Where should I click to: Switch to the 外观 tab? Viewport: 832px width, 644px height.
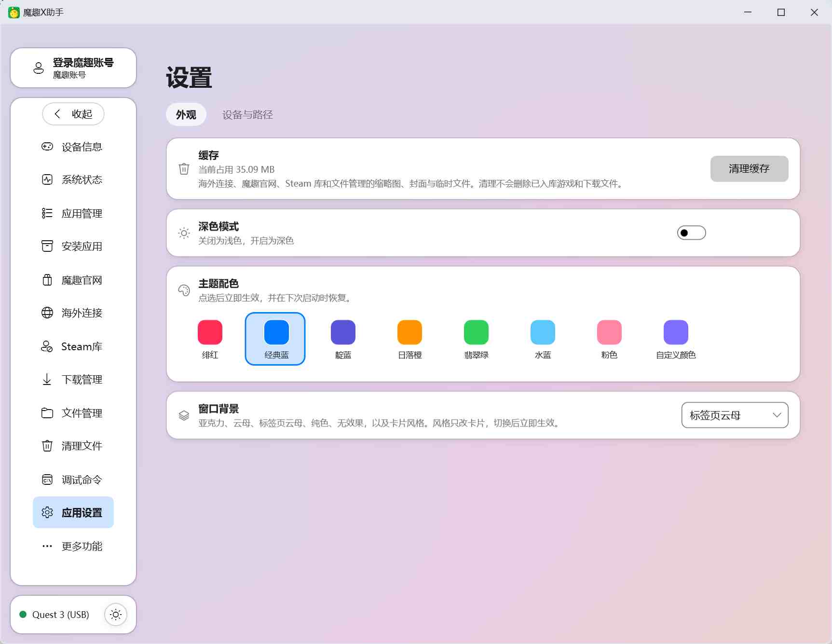point(186,115)
